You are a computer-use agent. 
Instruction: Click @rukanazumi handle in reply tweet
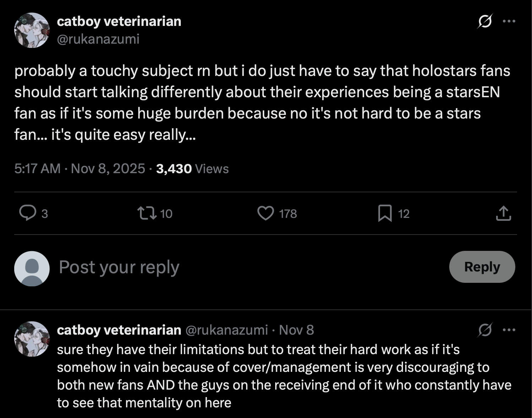pyautogui.click(x=226, y=330)
